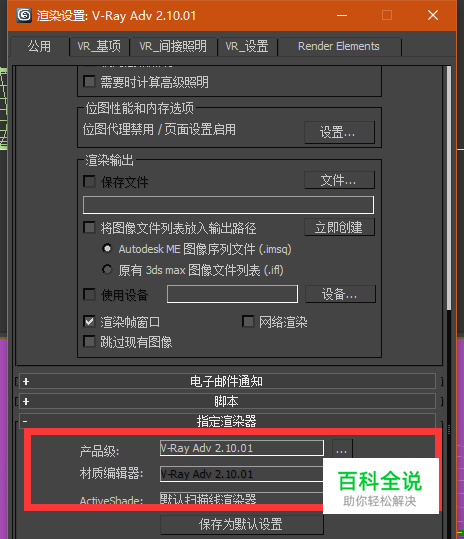Open the Render Elements tab

click(339, 46)
